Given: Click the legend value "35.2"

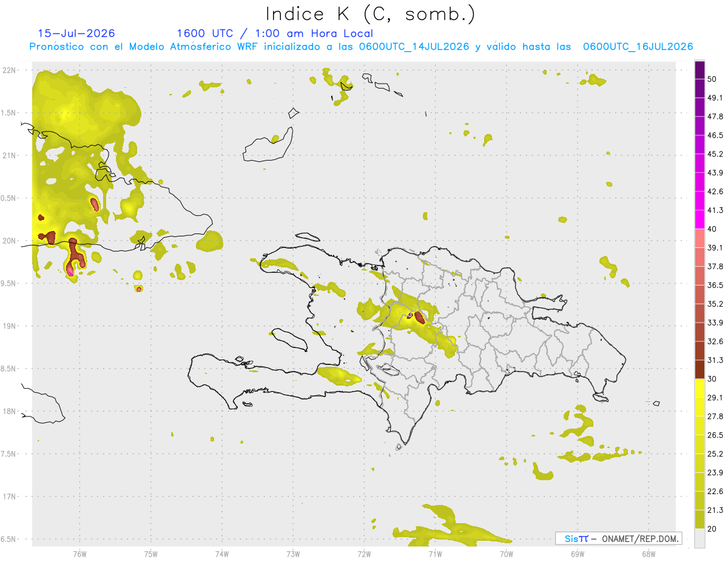Looking at the screenshot, I should (x=716, y=304).
